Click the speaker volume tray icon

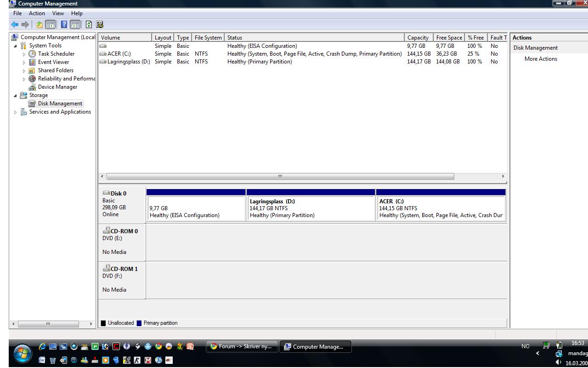point(559,362)
